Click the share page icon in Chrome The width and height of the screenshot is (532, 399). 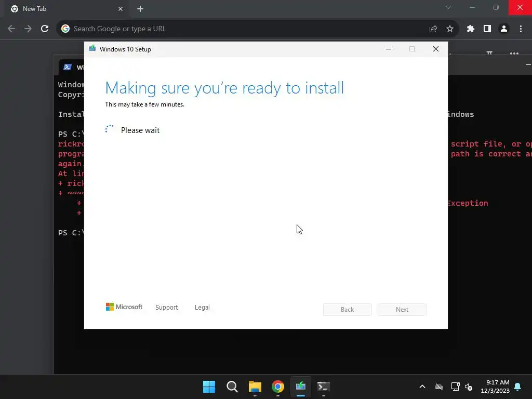tap(433, 29)
